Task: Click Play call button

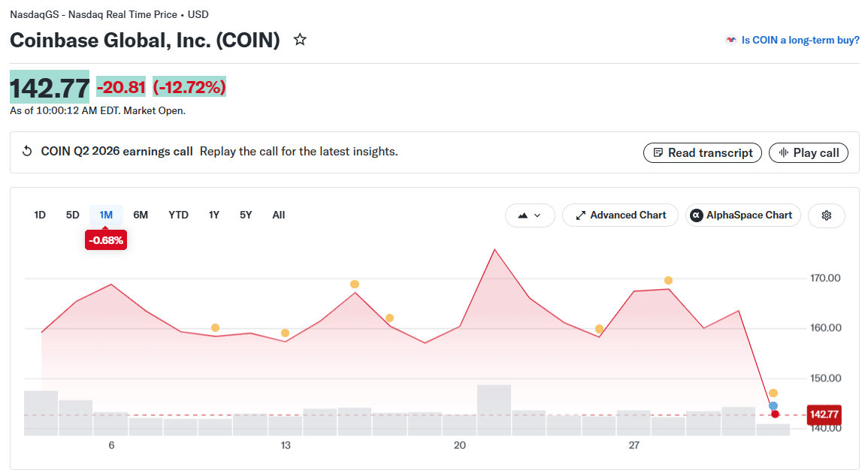Action: click(x=808, y=152)
